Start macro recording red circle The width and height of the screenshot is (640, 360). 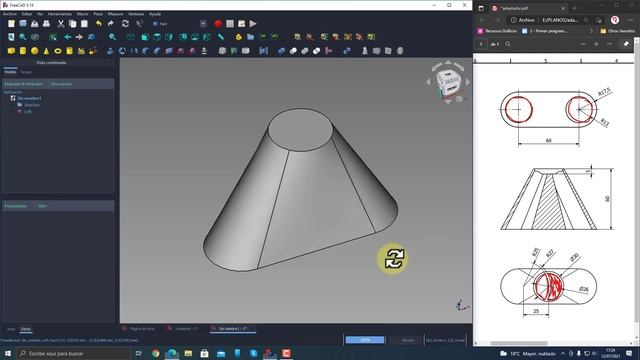[218, 24]
